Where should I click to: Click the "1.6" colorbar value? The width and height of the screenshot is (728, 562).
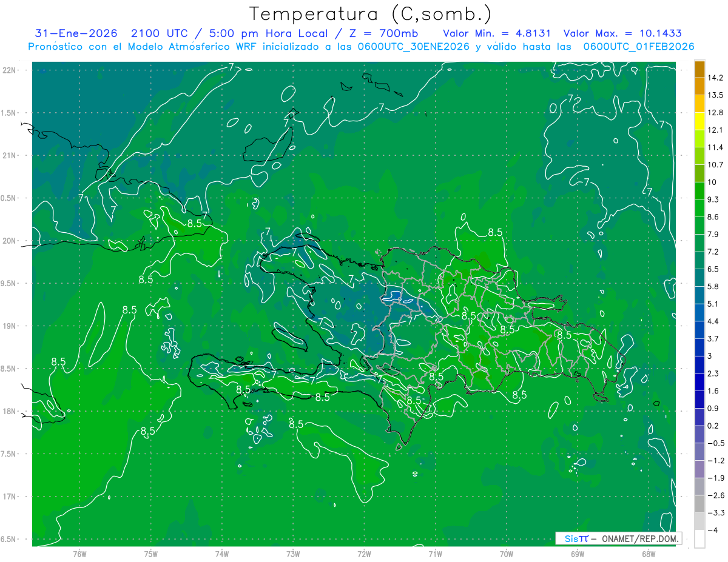(x=713, y=390)
